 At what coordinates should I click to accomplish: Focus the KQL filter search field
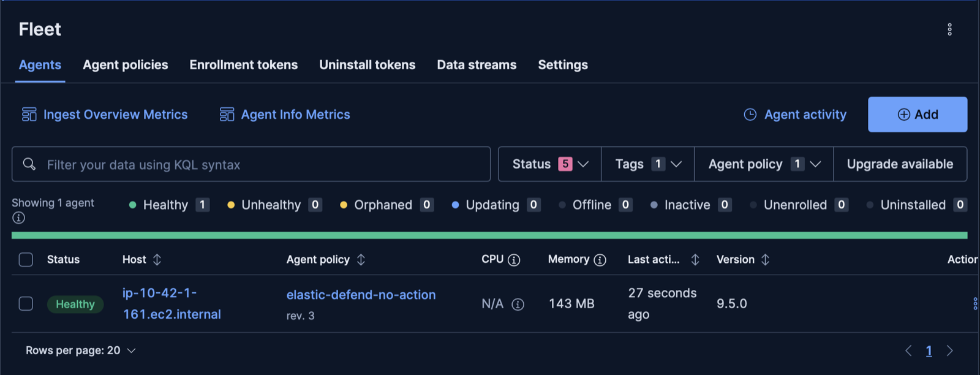(251, 164)
